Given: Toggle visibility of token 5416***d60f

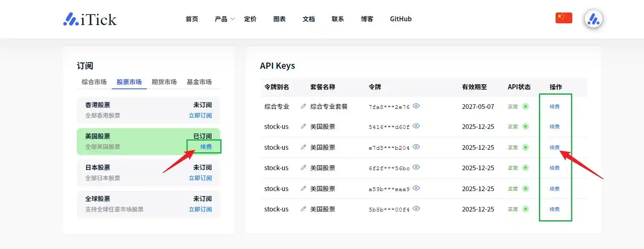Looking at the screenshot, I should [x=416, y=126].
